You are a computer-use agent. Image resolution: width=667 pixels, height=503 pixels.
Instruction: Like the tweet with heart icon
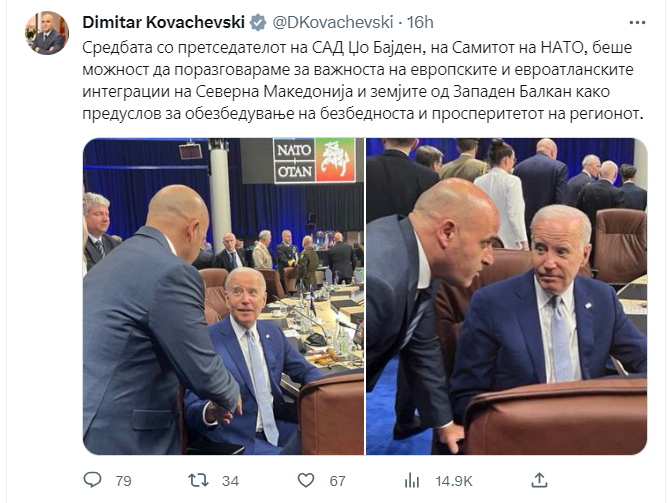305,480
